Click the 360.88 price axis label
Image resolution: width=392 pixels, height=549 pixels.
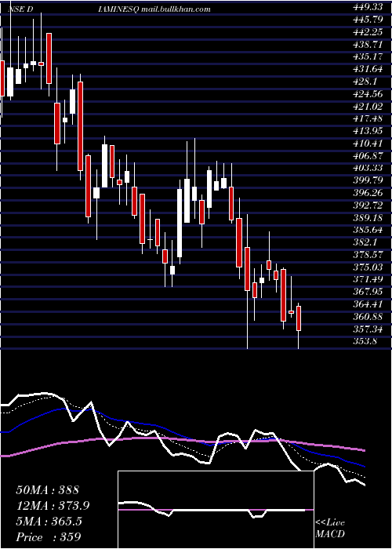(369, 317)
